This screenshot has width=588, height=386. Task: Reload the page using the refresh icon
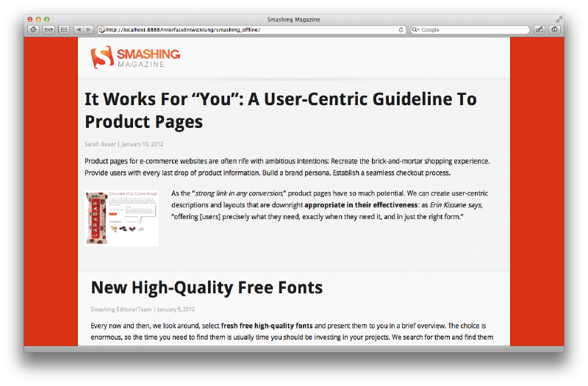(x=401, y=29)
